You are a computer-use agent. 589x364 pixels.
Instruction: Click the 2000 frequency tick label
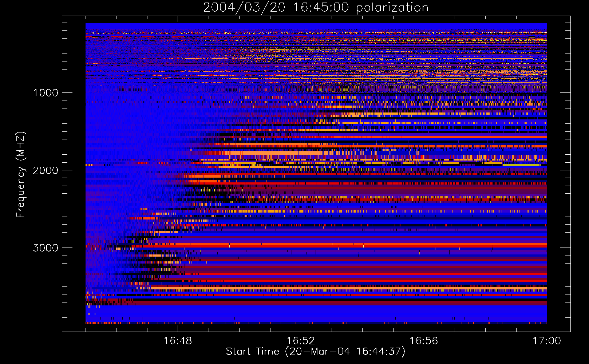(46, 170)
